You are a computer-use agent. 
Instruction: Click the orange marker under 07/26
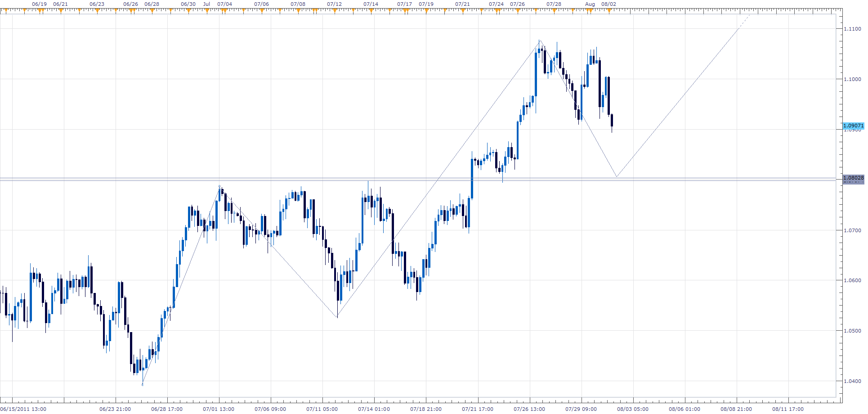(517, 11)
